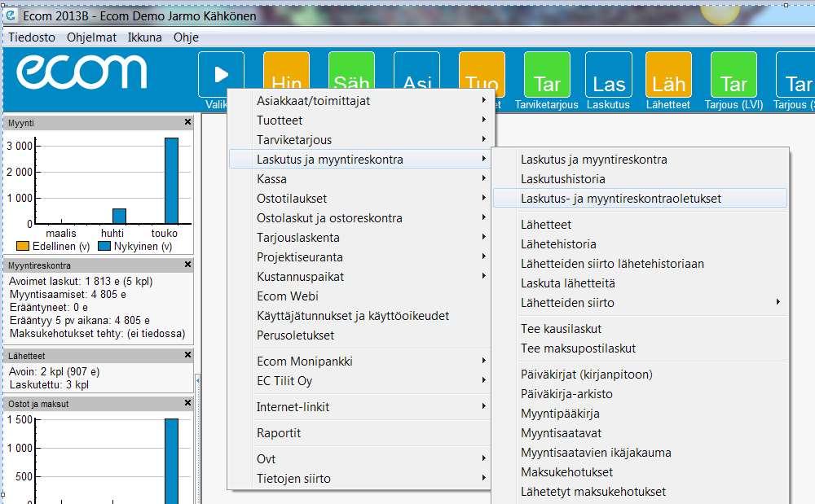Close the Myynti panel
Screen dimensions: 815x504
point(187,122)
